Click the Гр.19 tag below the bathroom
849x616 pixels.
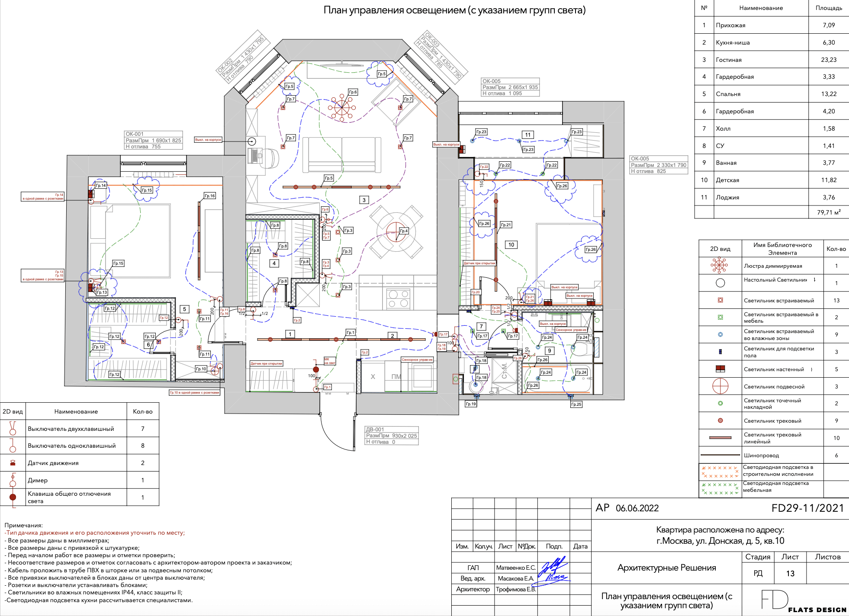point(471,404)
